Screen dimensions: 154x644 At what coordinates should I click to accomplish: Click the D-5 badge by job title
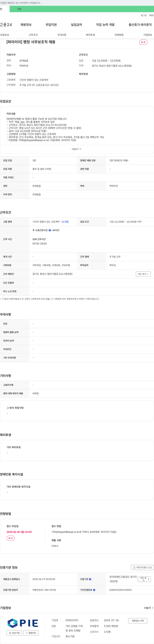coord(143,42)
